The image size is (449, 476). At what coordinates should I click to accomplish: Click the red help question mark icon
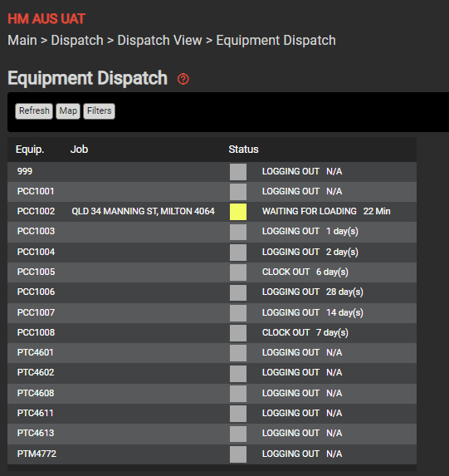pos(183,79)
